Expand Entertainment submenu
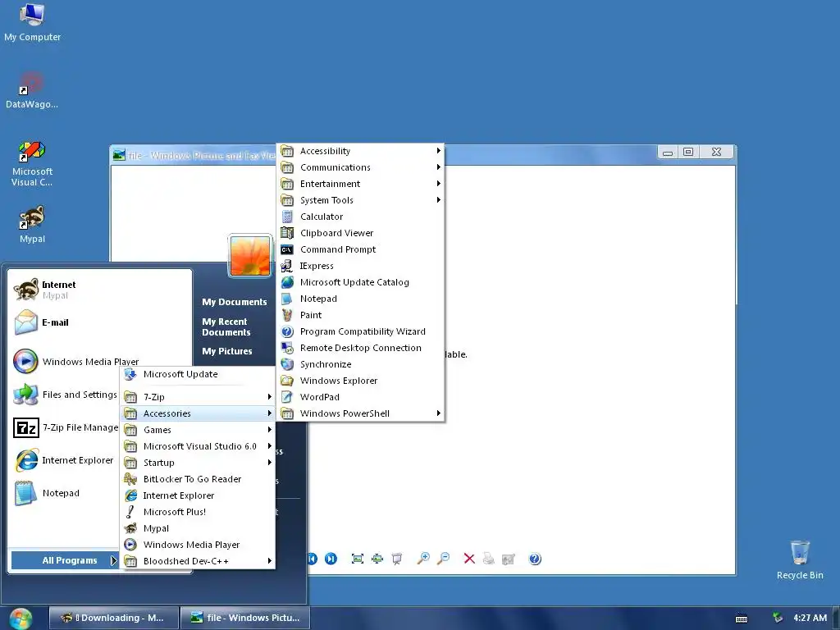Viewport: 840px width, 630px height. pyautogui.click(x=361, y=184)
